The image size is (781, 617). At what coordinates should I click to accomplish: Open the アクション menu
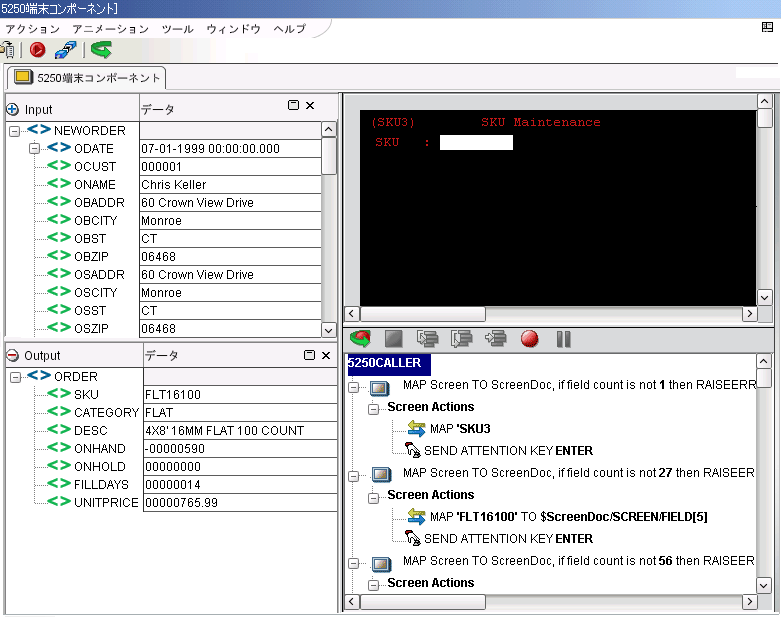33,29
